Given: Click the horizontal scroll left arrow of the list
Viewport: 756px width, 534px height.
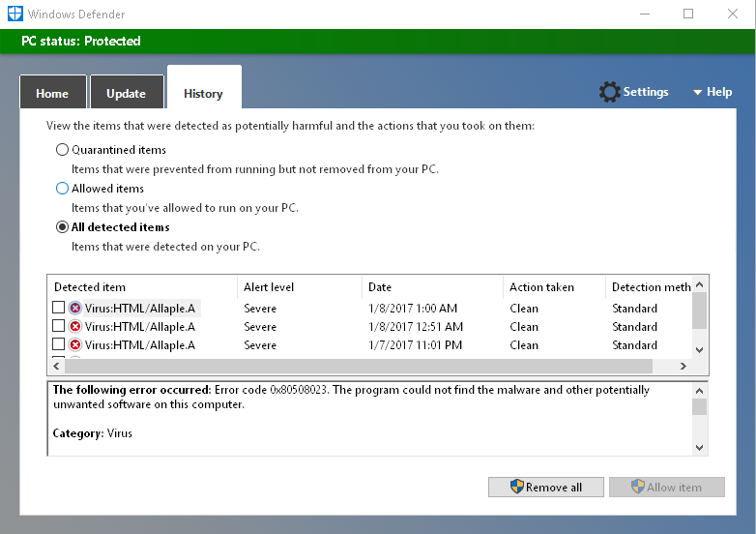Looking at the screenshot, I should tap(56, 366).
